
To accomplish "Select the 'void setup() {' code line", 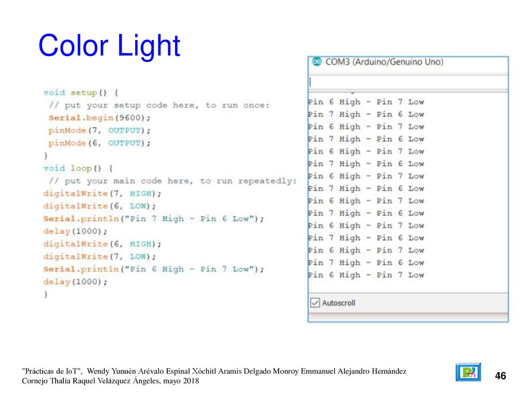I will [x=81, y=92].
